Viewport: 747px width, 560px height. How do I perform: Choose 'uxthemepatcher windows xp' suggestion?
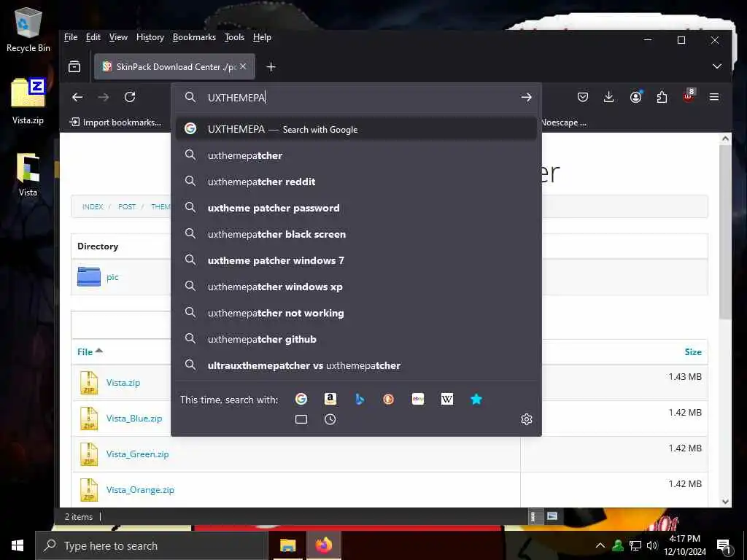356,287
